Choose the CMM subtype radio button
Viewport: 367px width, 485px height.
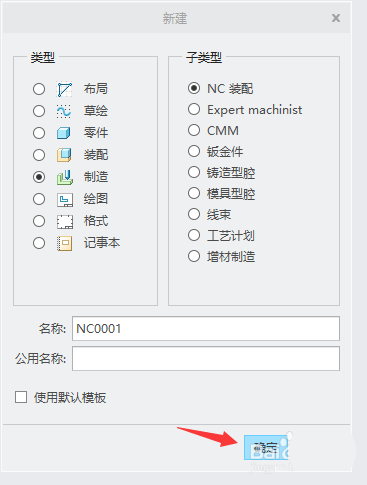pos(194,130)
